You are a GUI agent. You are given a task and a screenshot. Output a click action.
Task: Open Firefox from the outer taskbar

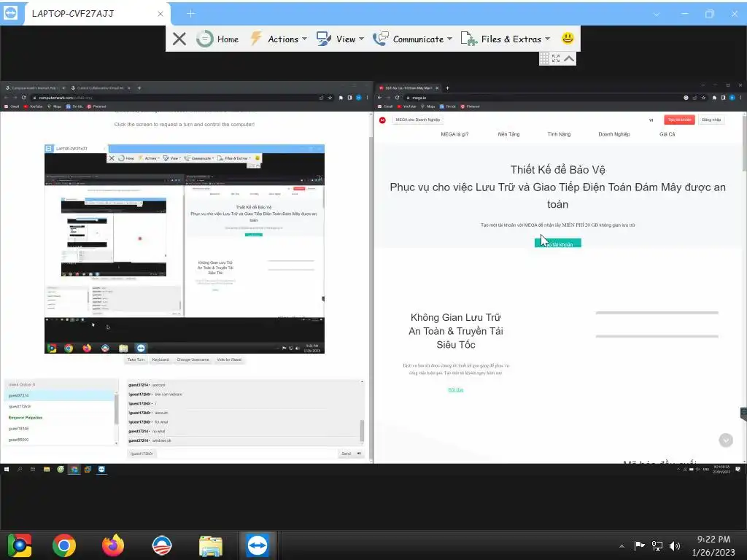pyautogui.click(x=113, y=545)
